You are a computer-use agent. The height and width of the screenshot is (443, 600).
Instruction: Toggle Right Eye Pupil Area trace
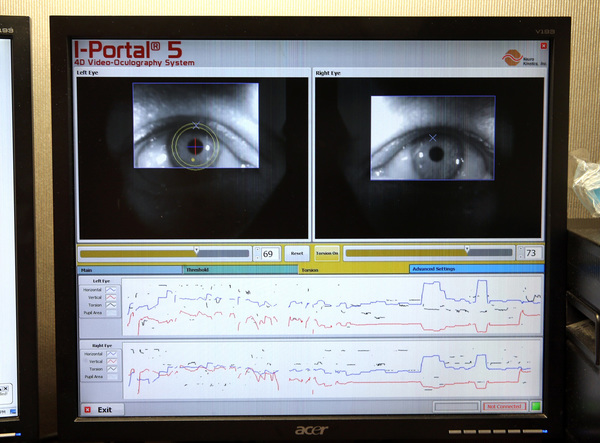pyautogui.click(x=112, y=377)
